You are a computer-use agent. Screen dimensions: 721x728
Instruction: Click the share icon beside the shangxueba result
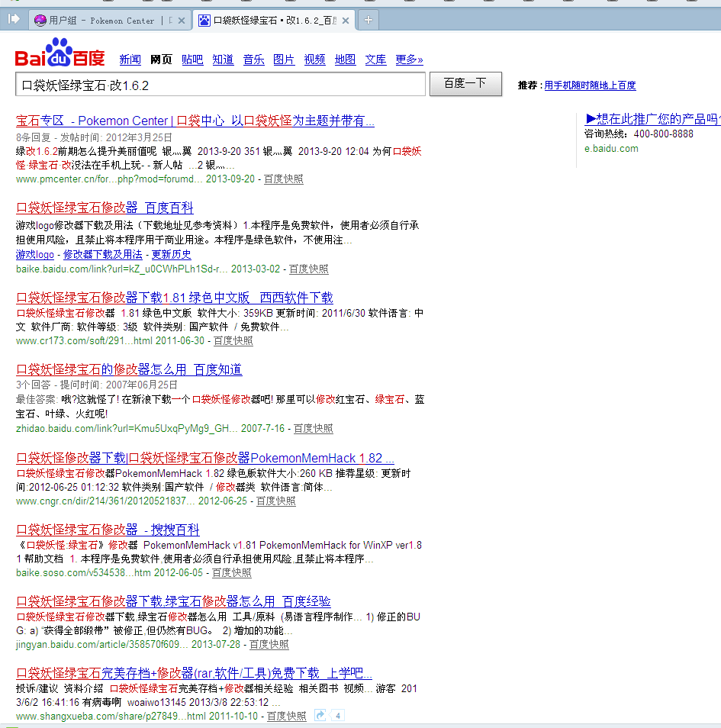coord(320,716)
